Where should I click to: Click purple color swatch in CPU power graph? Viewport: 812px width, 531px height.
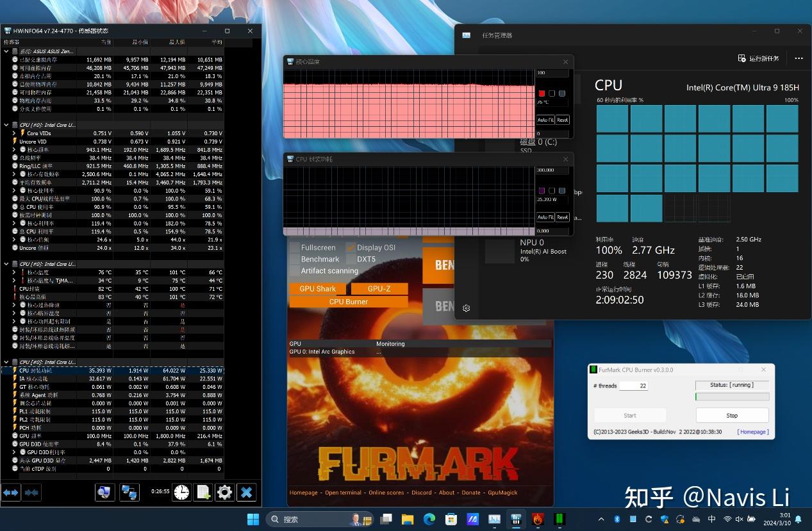click(542, 191)
